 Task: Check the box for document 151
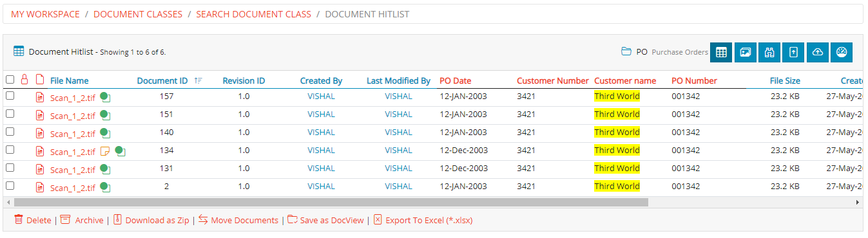[x=10, y=113]
